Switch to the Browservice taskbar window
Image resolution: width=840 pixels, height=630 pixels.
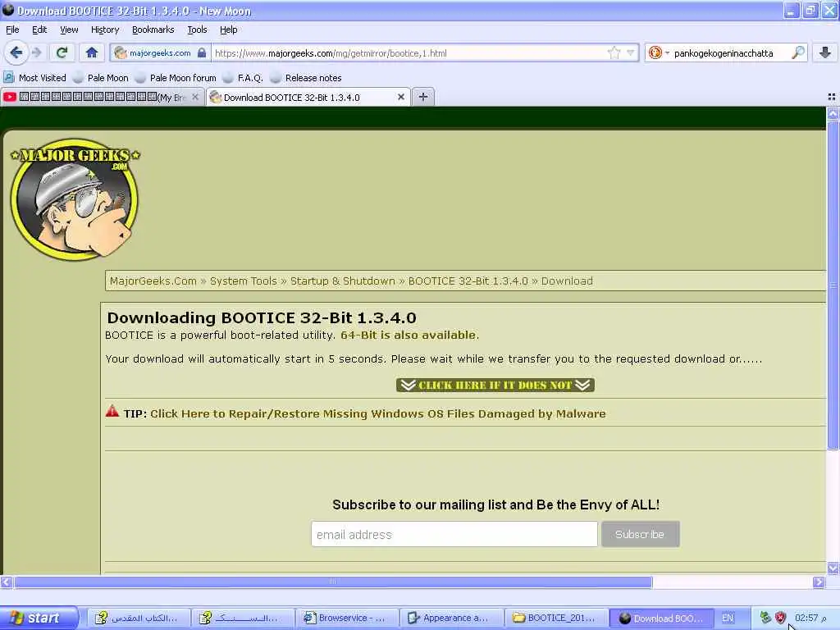click(347, 618)
